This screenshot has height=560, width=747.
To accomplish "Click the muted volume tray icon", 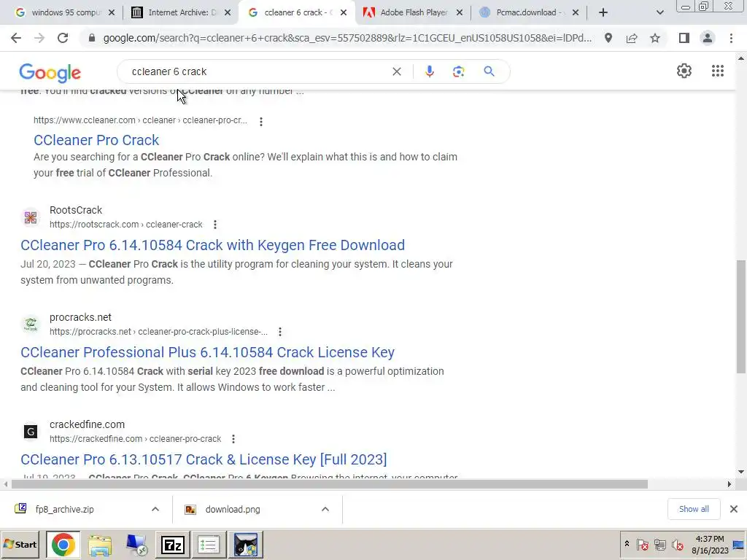I will (x=677, y=544).
